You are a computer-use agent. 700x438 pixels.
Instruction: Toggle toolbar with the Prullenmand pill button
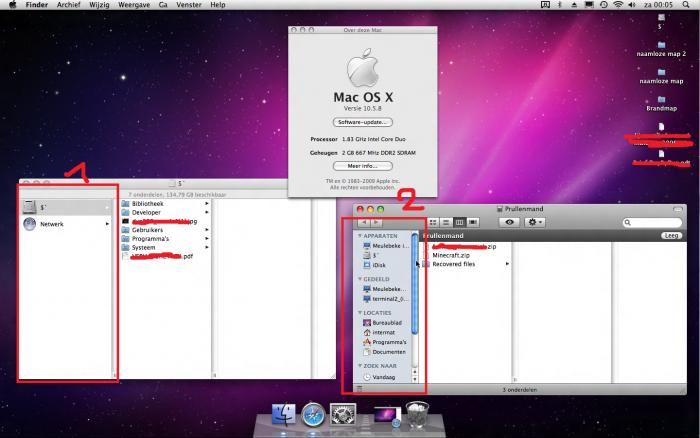pos(678,209)
